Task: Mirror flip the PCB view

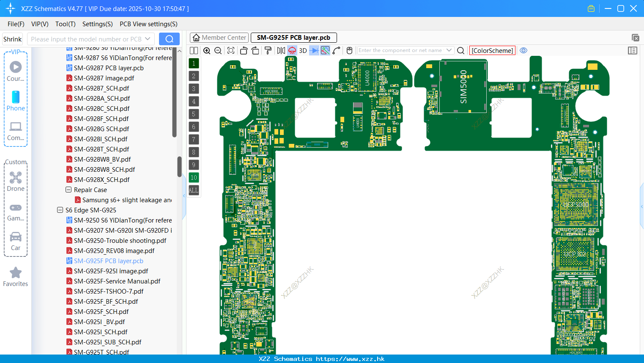Action: point(281,50)
